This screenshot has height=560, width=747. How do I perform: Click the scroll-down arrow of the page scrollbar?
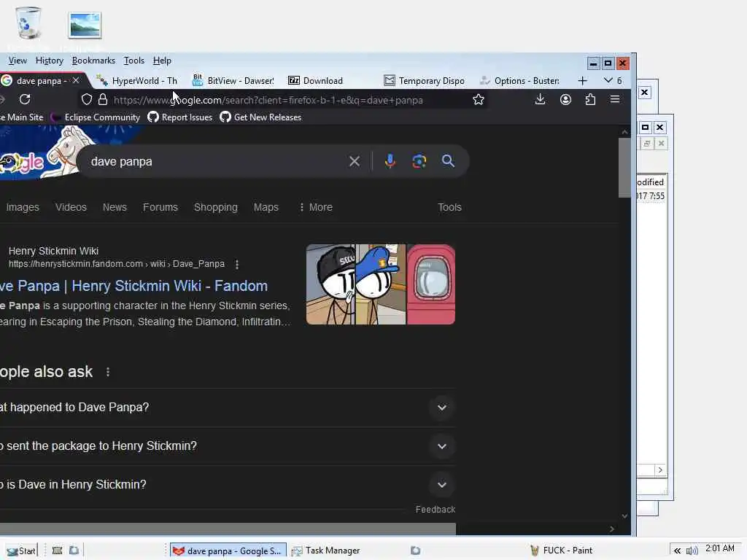[x=624, y=516]
